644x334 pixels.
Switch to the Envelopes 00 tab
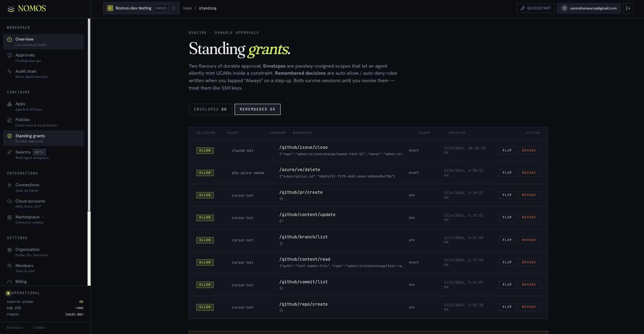pyautogui.click(x=211, y=109)
